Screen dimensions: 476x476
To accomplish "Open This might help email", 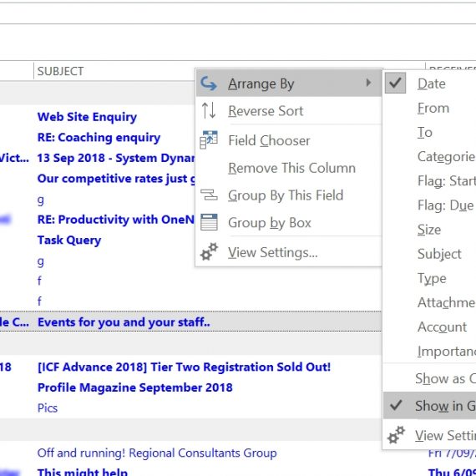I will [83, 472].
